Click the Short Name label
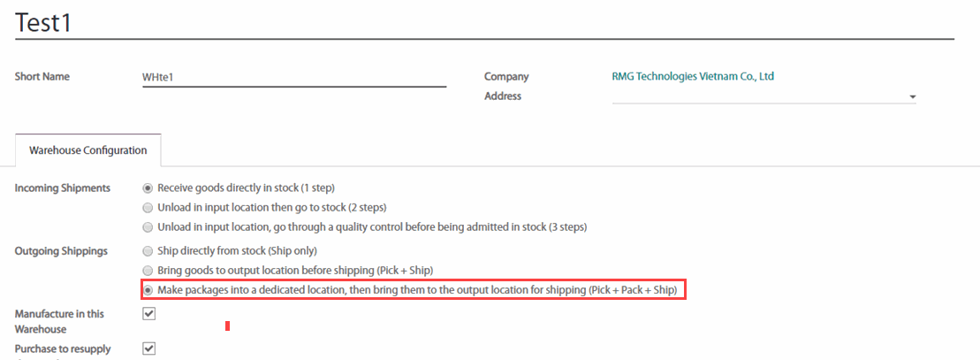Image resolution: width=980 pixels, height=360 pixels. (x=42, y=76)
